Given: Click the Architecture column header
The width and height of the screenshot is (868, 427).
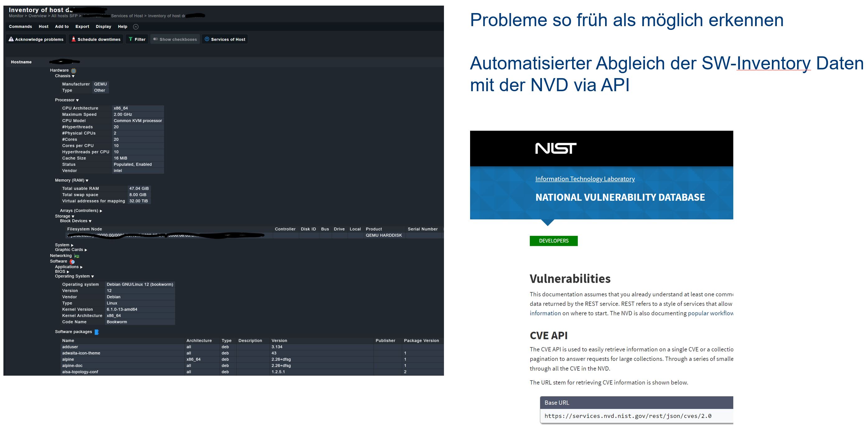Looking at the screenshot, I should pyautogui.click(x=199, y=341).
